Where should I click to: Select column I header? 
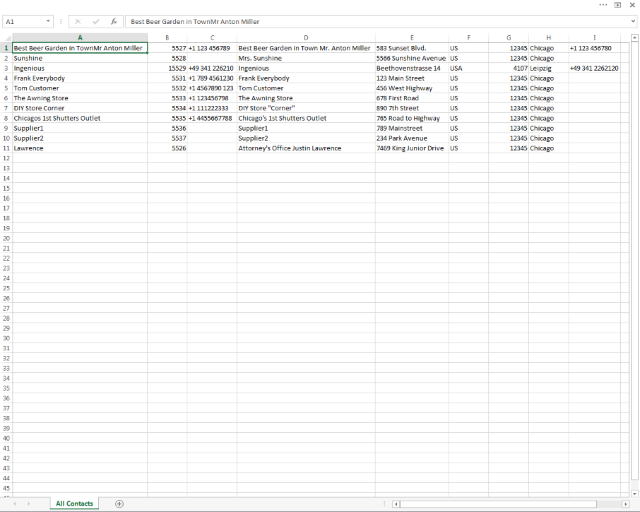pos(595,38)
